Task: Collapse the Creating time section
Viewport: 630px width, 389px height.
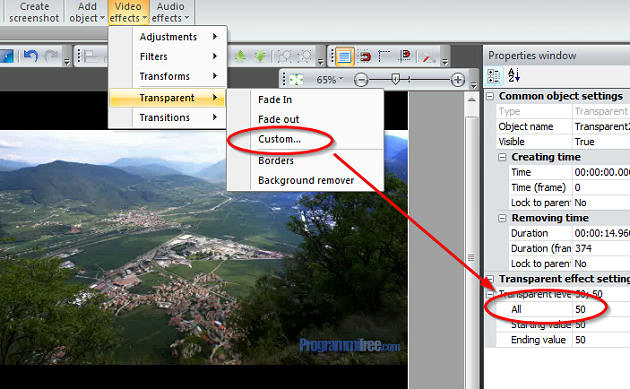Action: (502, 157)
